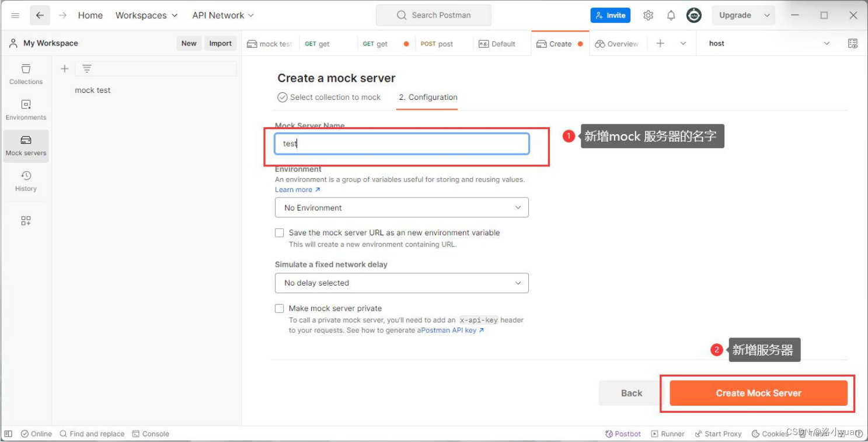Click the Upgrade button
Viewport: 868px width, 442px height.
[735, 15]
